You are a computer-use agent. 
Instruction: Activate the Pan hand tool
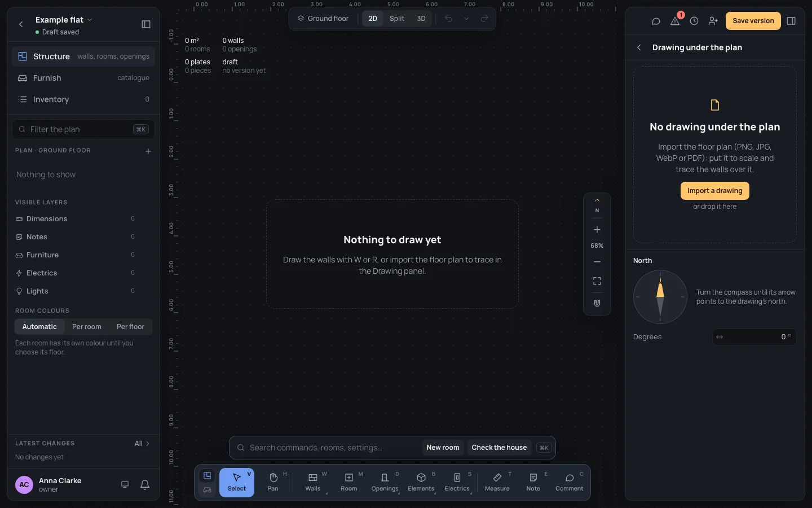click(x=273, y=483)
